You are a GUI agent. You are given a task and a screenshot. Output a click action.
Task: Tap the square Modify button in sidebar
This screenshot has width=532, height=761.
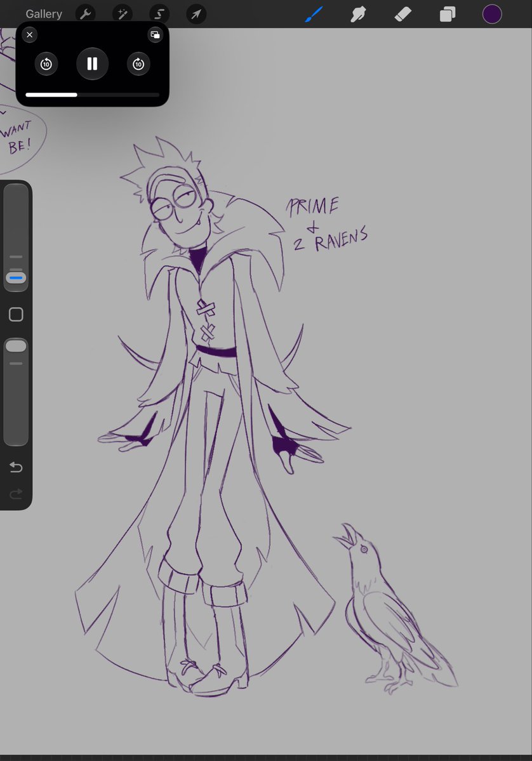pyautogui.click(x=16, y=315)
